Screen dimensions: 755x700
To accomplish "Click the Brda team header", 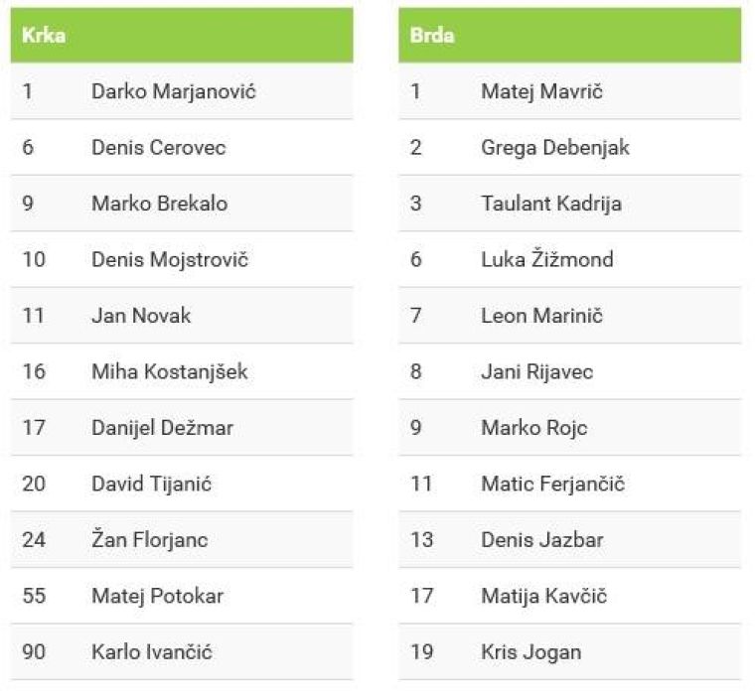I will point(432,36).
